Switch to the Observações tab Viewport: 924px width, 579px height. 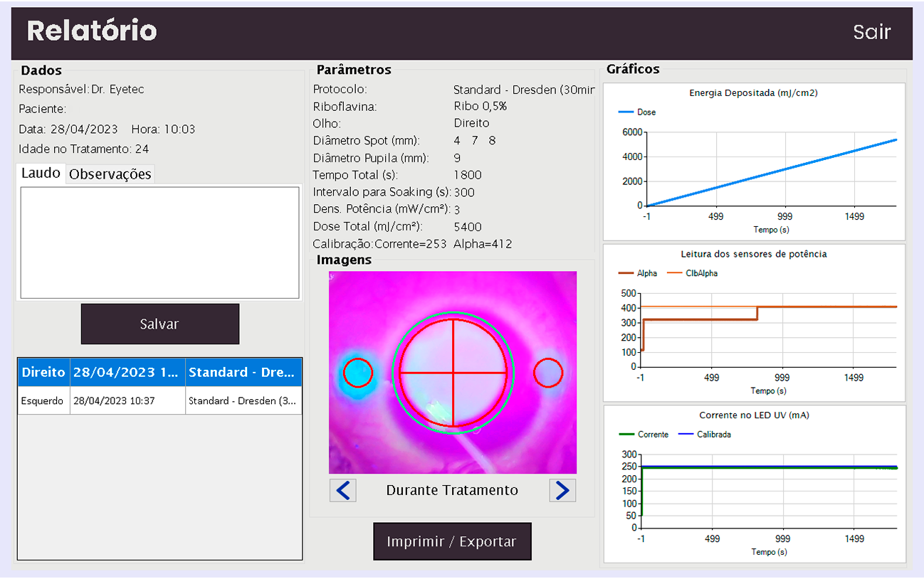click(x=110, y=174)
